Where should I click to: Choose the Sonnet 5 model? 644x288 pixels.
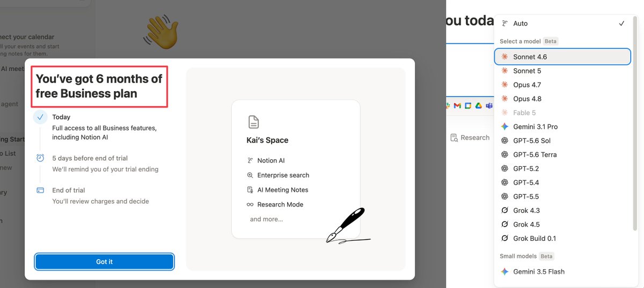(x=562, y=71)
